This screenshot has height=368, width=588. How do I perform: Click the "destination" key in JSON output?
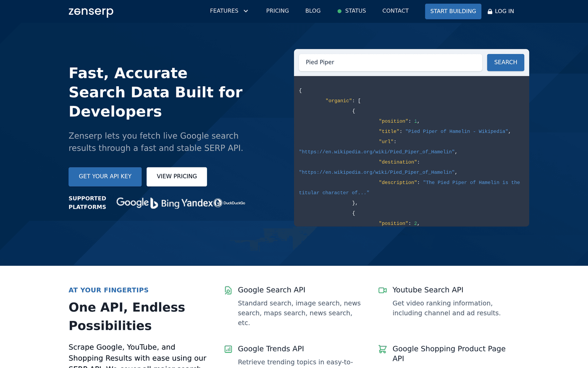point(398,162)
